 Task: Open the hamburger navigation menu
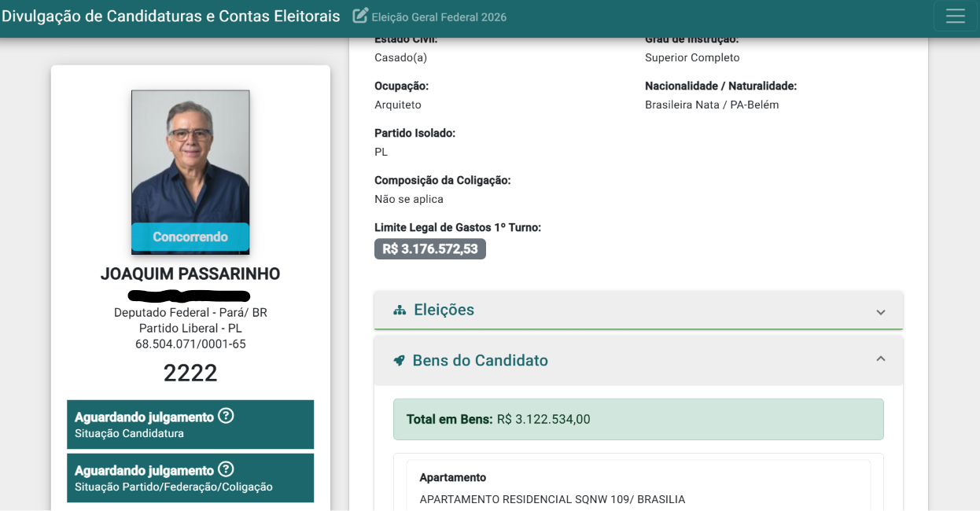955,17
